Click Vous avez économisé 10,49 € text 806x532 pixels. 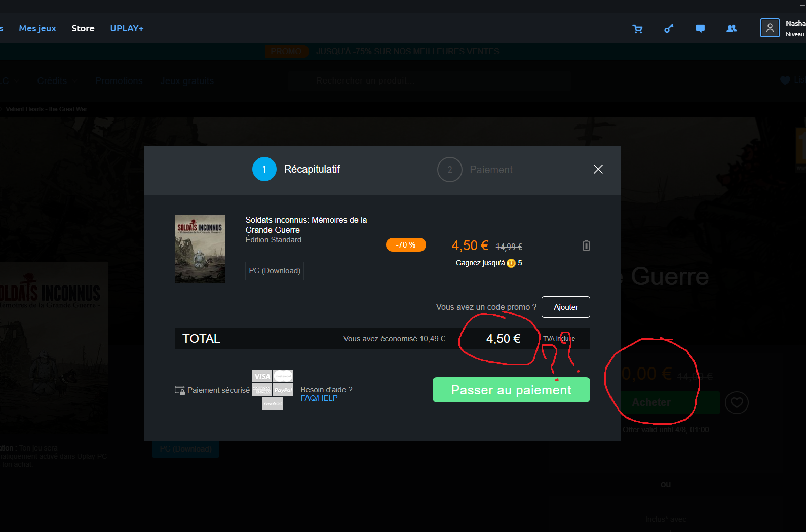pyautogui.click(x=394, y=339)
